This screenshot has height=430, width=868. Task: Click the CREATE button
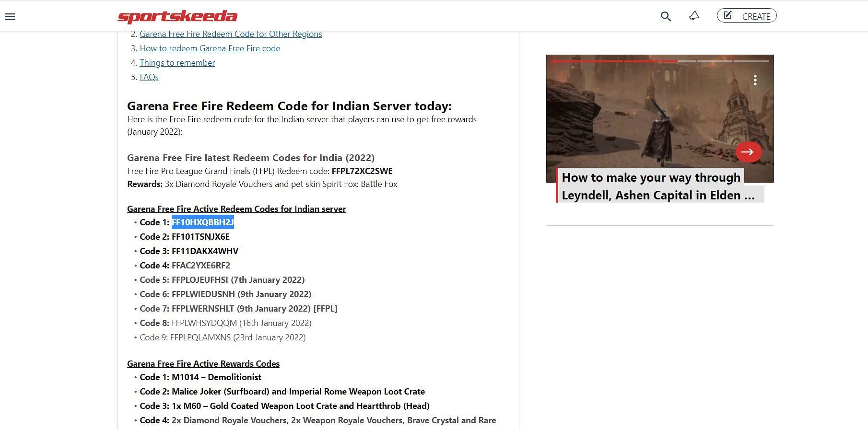[x=747, y=16]
